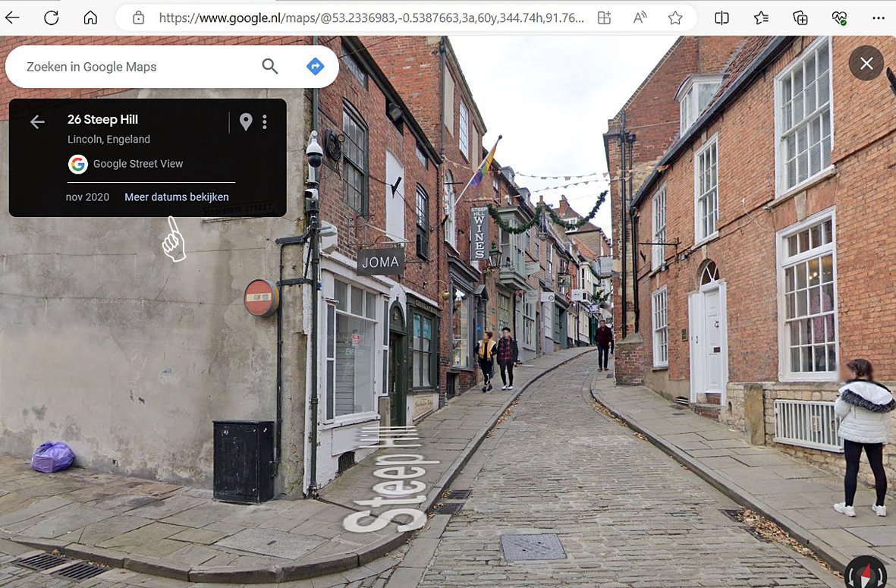Click the location pin icon in the info card
The width and height of the screenshot is (896, 588).
(x=245, y=122)
